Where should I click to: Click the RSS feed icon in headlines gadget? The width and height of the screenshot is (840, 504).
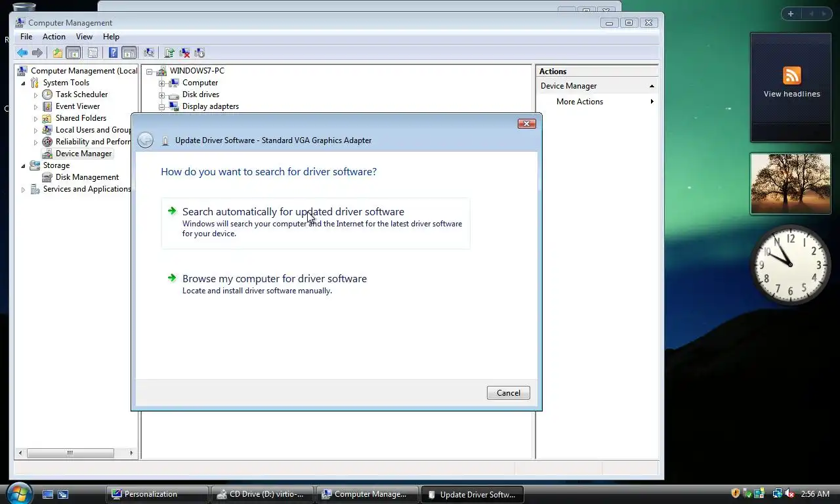tap(792, 75)
